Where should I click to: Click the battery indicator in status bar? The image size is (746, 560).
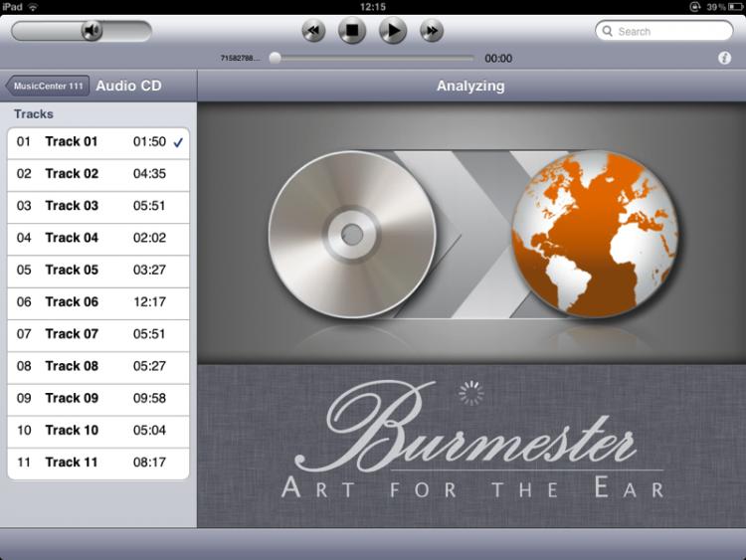click(735, 7)
